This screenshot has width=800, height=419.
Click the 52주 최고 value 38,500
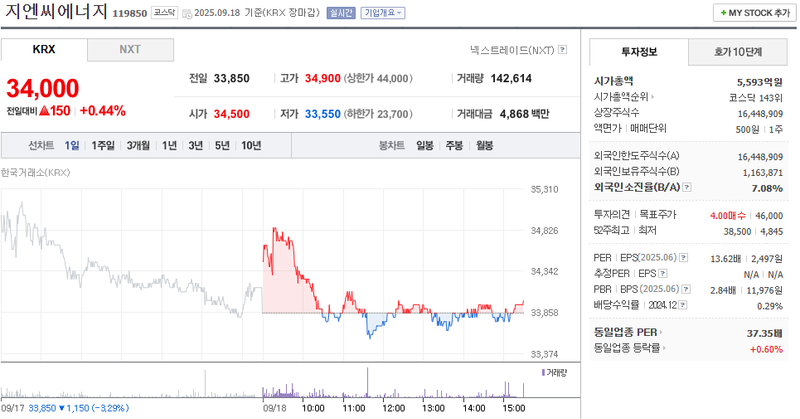pyautogui.click(x=737, y=232)
